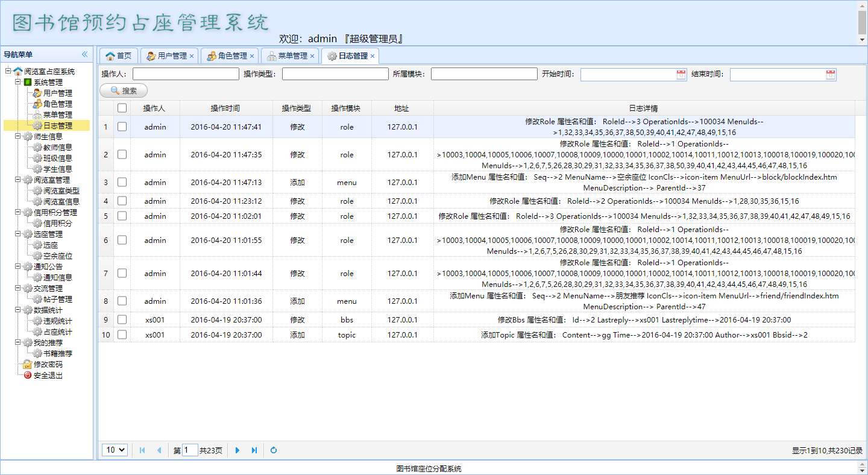Screen dimensions: 868x475
Task: Open 教师信息 tree item
Action: click(x=57, y=148)
